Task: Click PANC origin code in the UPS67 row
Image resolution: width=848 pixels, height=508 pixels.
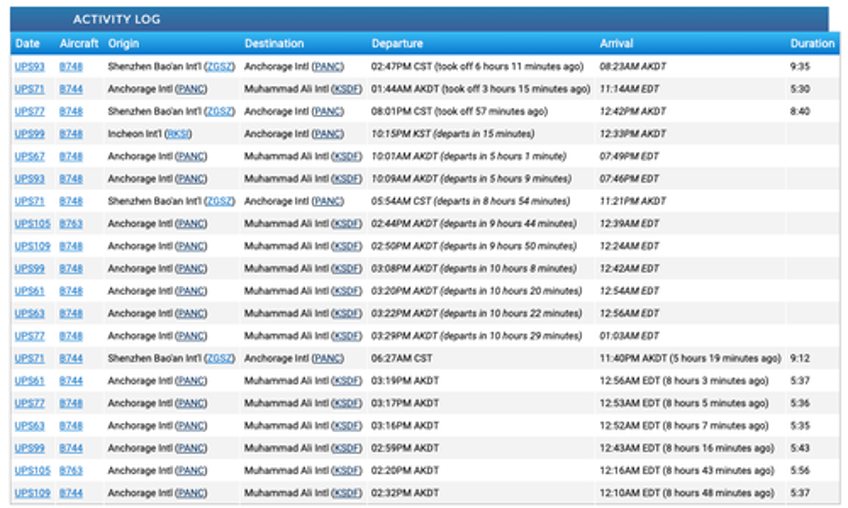Action: point(191,156)
